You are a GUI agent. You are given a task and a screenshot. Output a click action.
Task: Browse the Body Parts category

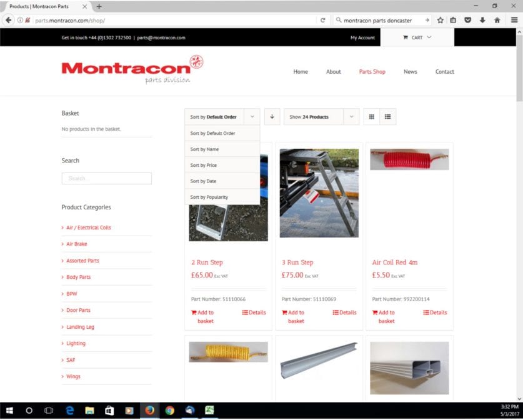78,277
